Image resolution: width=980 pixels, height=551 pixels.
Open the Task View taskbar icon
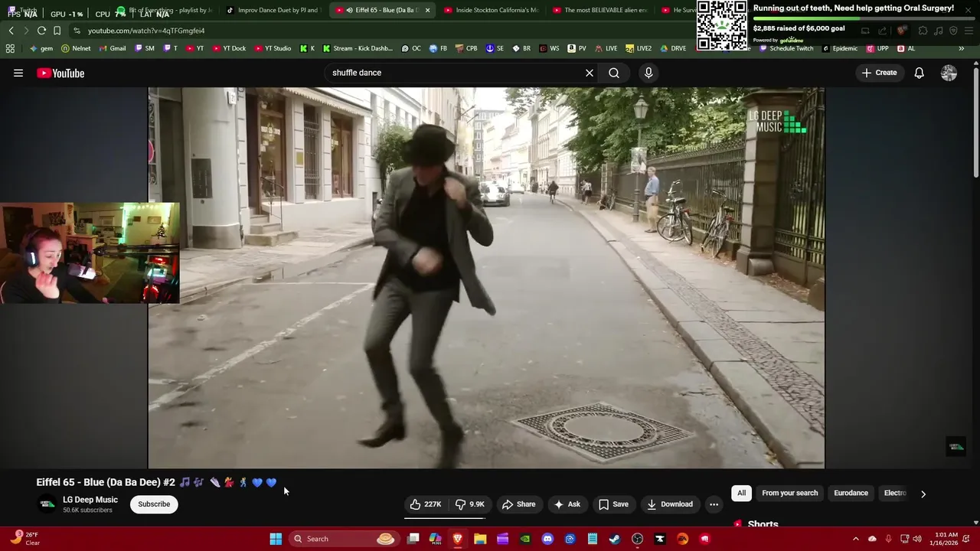point(413,539)
